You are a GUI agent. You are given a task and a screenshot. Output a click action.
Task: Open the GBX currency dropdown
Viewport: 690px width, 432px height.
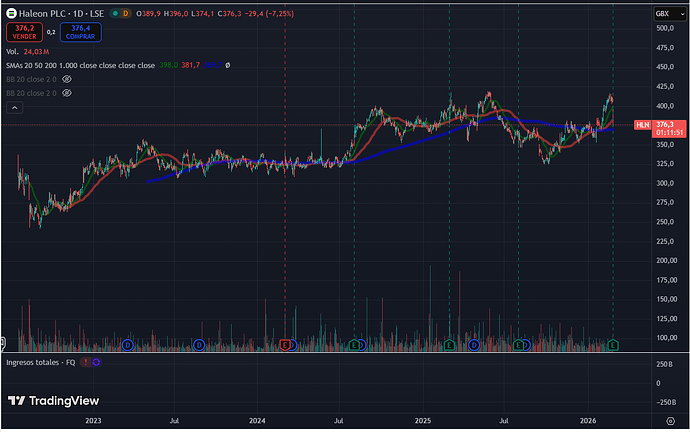coord(662,13)
